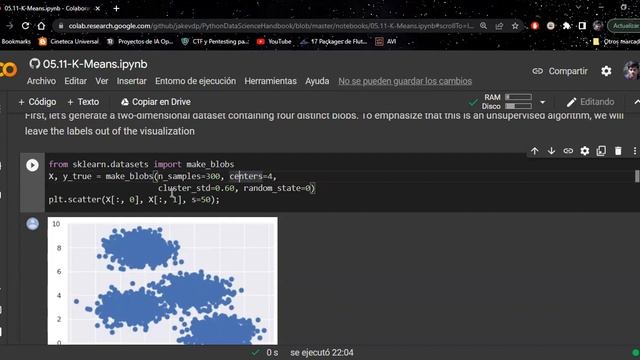Click the scatter plot output image
The image size is (640, 360).
tap(162, 281)
